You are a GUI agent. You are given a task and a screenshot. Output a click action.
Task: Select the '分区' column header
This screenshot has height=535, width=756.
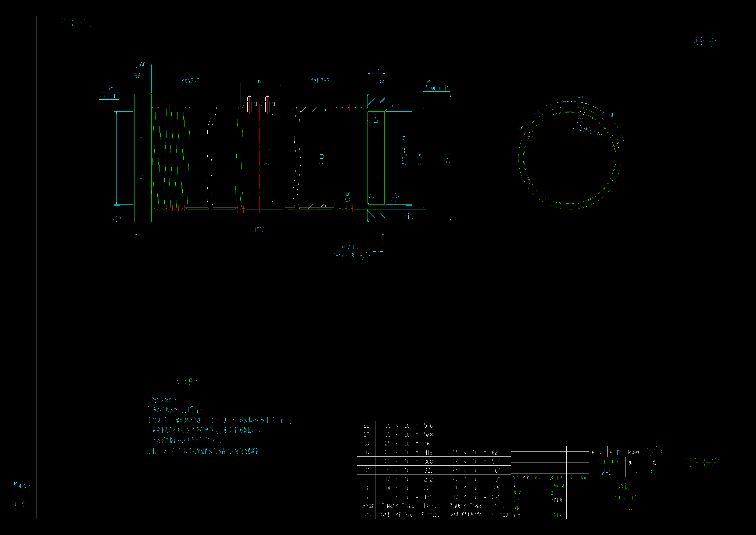pos(537,478)
